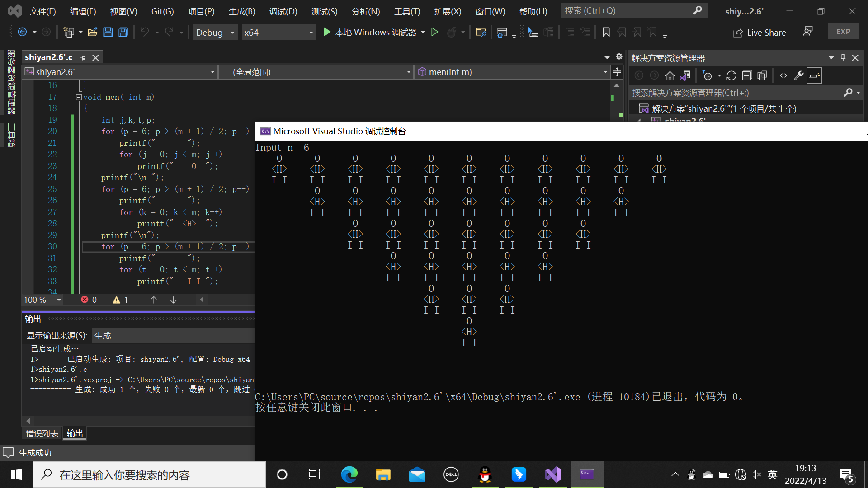Click the bookmark toggle icon in the toolbar

pyautogui.click(x=606, y=32)
